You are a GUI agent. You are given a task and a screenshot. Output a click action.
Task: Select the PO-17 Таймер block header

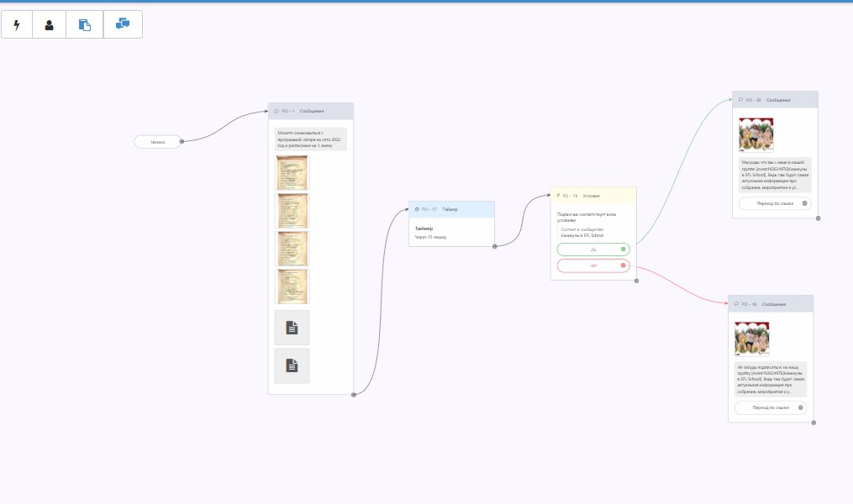point(451,209)
